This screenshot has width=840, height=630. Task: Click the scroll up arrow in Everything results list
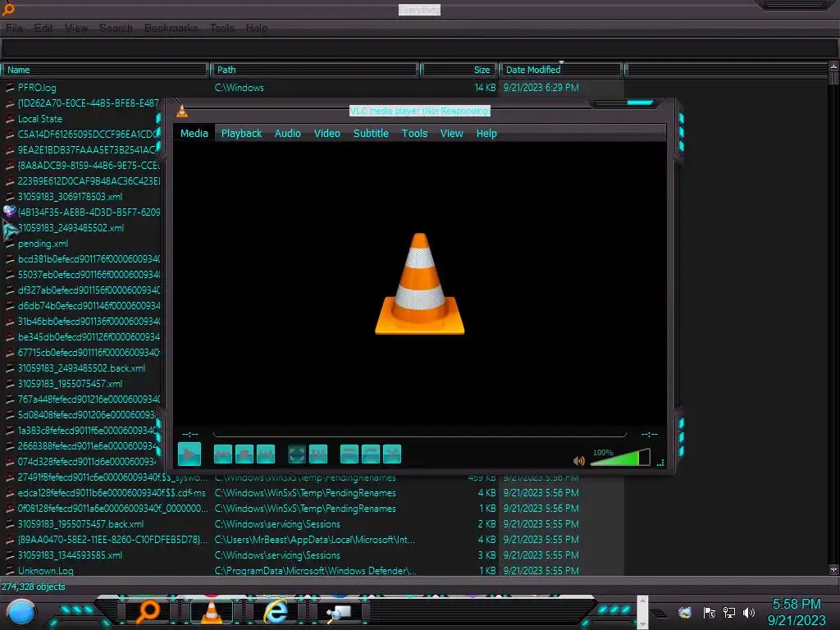pyautogui.click(x=833, y=67)
